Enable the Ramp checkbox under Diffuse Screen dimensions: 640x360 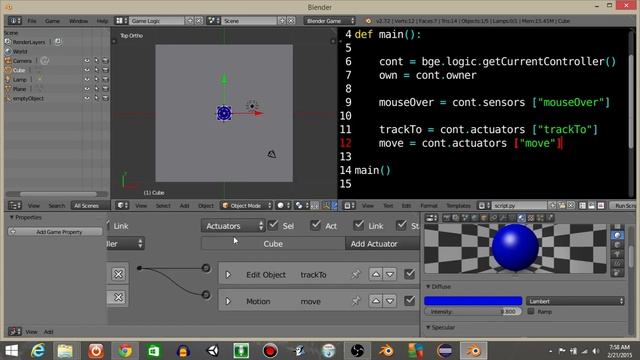(x=531, y=311)
